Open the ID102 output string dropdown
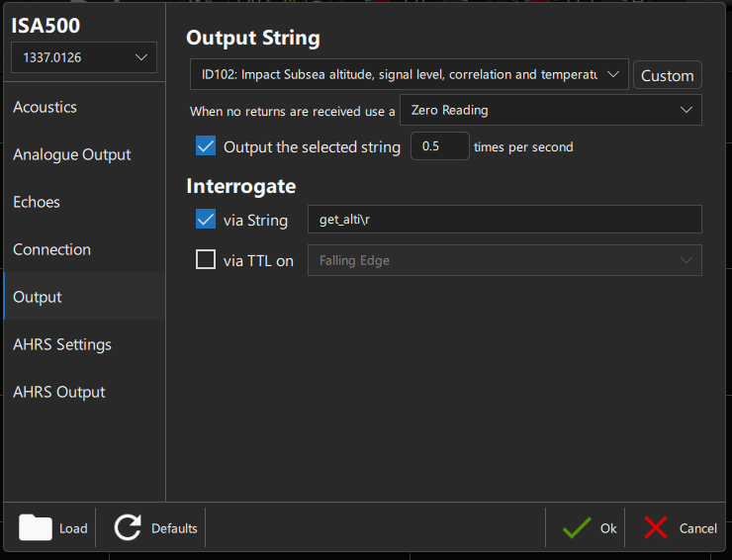732x560 pixels. click(x=409, y=74)
